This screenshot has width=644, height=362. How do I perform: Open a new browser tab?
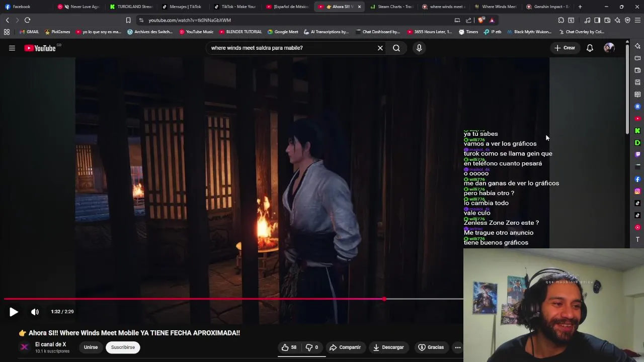point(580,7)
